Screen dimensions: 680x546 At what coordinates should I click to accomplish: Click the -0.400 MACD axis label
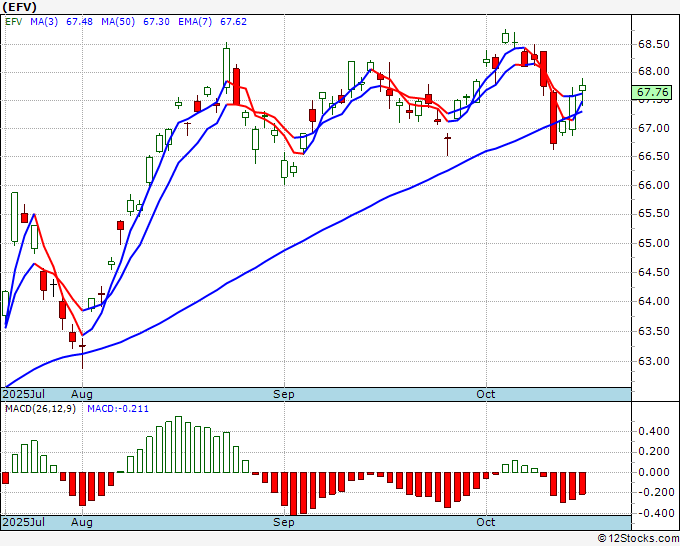[654, 513]
